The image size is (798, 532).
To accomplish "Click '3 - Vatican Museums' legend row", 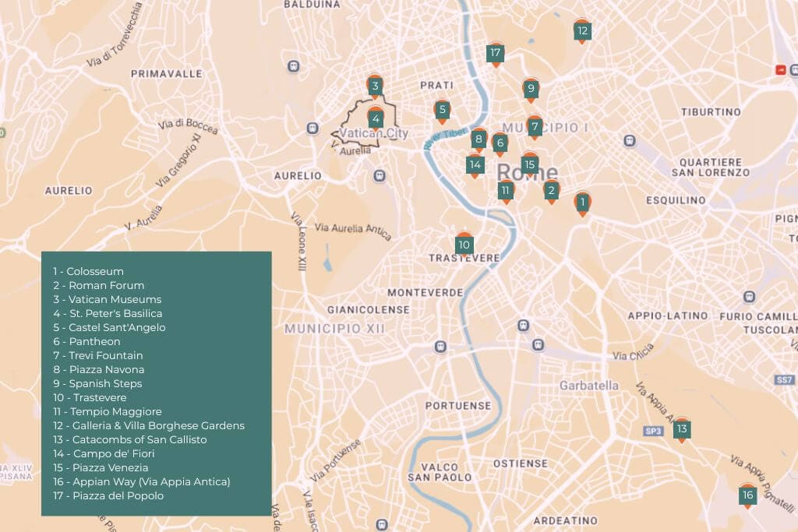I will [x=108, y=300].
